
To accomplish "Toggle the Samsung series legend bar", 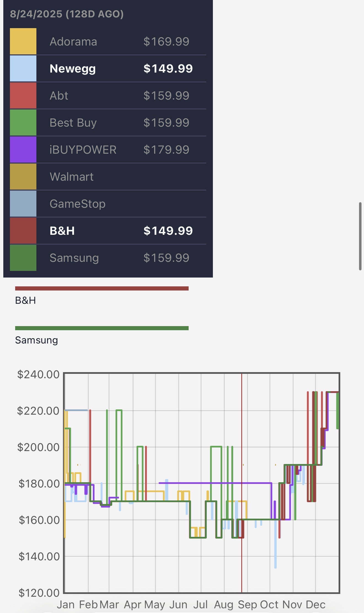I will click(102, 328).
